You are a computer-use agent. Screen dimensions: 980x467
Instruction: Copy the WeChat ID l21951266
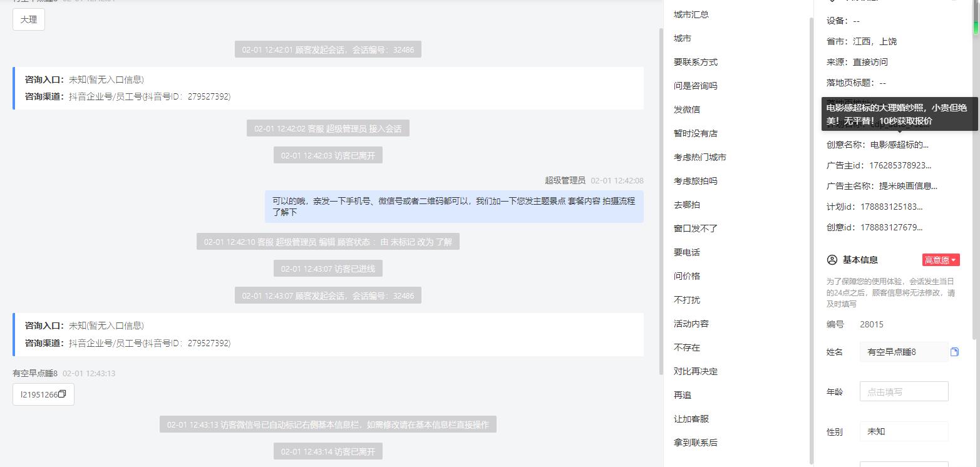(62, 394)
